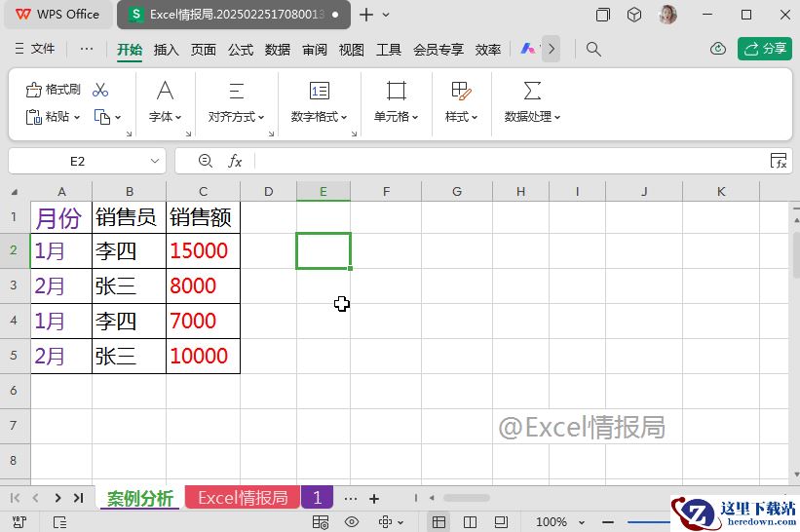Select the pink Excel情报局 sheet tab
The width and height of the screenshot is (800, 532).
click(243, 497)
